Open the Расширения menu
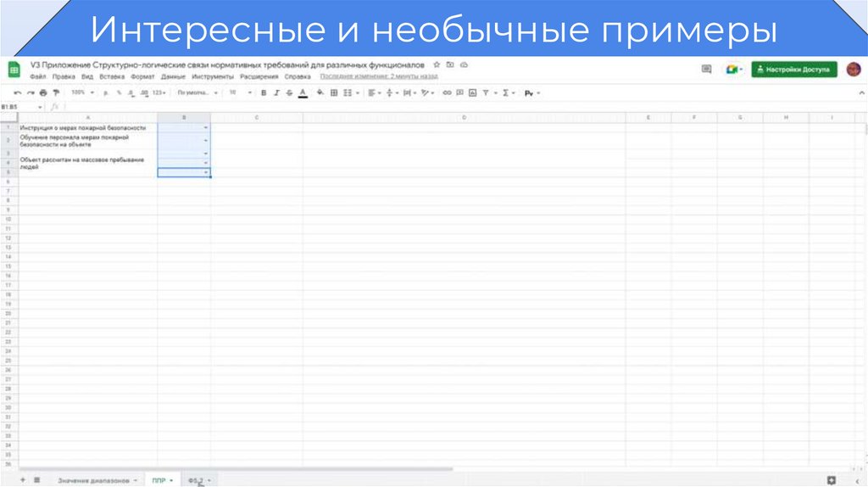This screenshot has width=868, height=487. pyautogui.click(x=259, y=77)
